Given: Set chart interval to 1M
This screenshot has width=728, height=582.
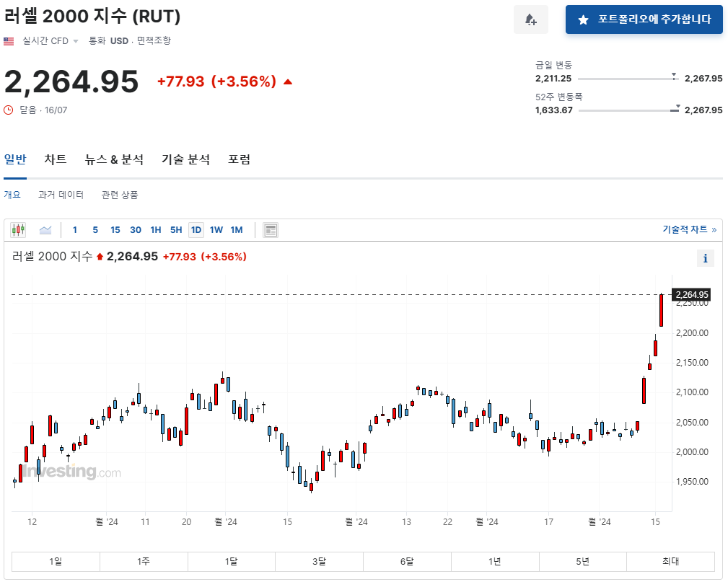Looking at the screenshot, I should 237,230.
